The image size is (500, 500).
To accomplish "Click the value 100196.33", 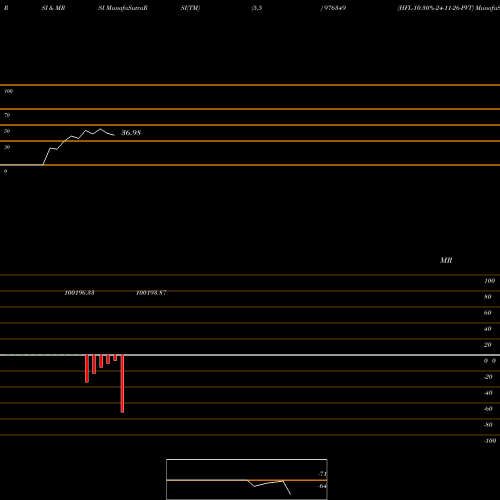I will click(79, 293).
